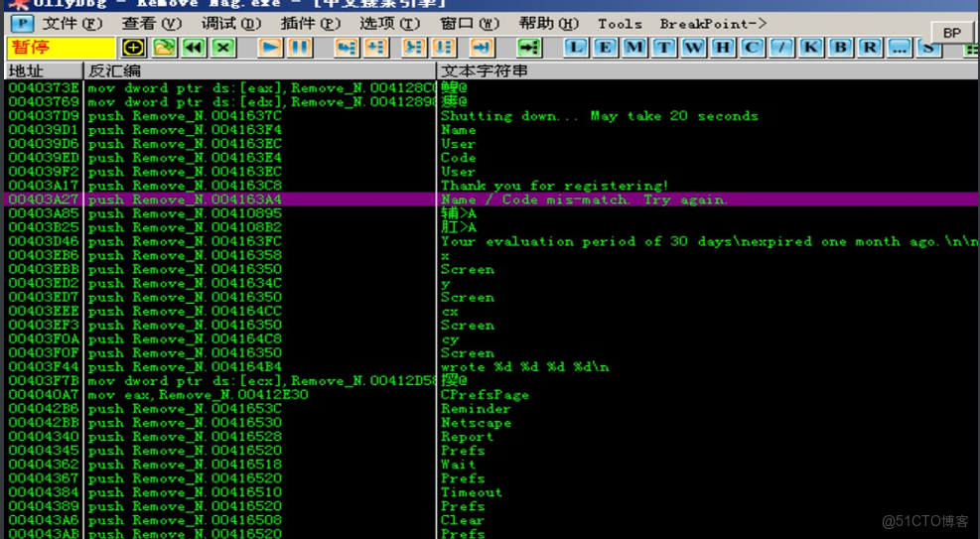Click the 地址 column header
This screenshot has height=539, width=980.
(x=44, y=70)
